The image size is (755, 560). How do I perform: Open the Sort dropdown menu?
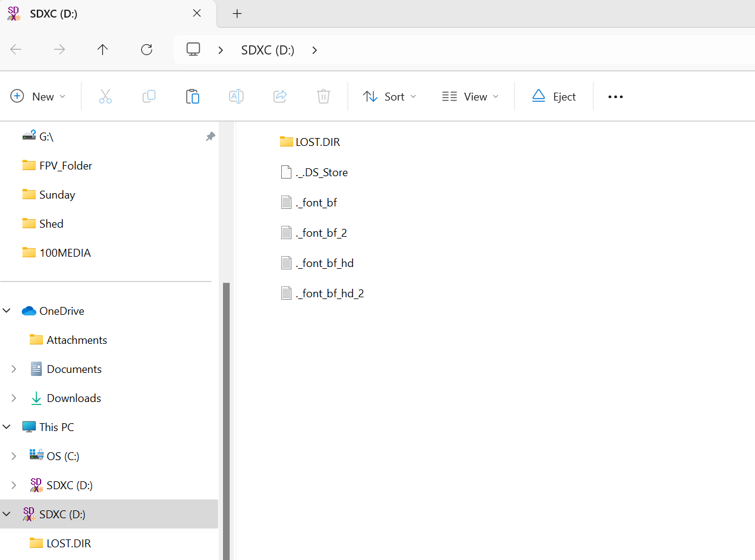click(390, 96)
